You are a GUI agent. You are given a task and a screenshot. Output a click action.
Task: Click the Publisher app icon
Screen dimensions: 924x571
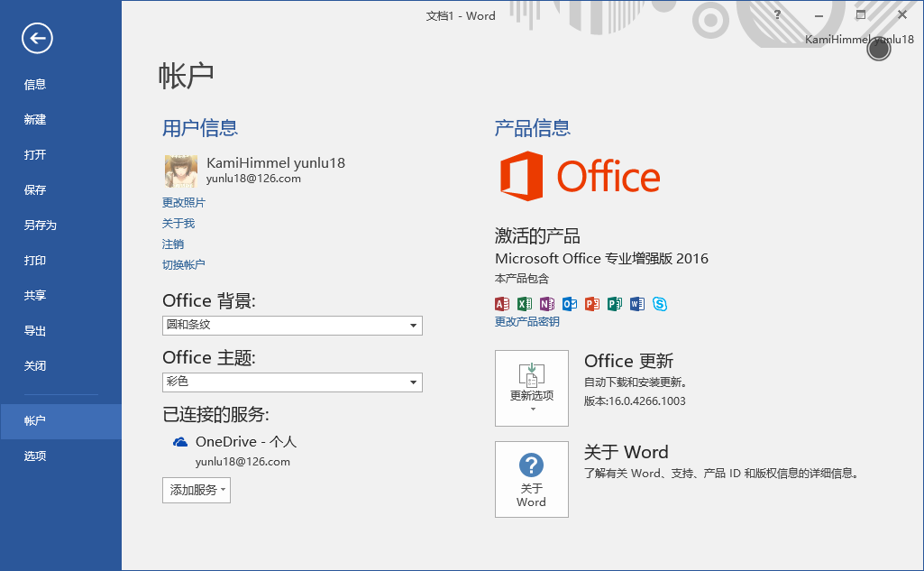(x=615, y=304)
